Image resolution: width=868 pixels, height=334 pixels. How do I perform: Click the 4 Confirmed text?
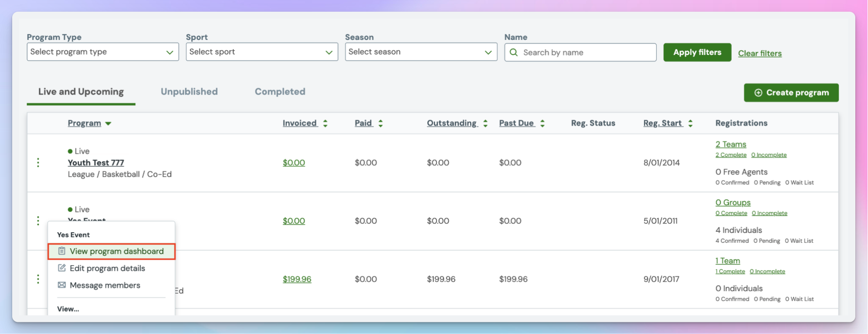(x=732, y=241)
